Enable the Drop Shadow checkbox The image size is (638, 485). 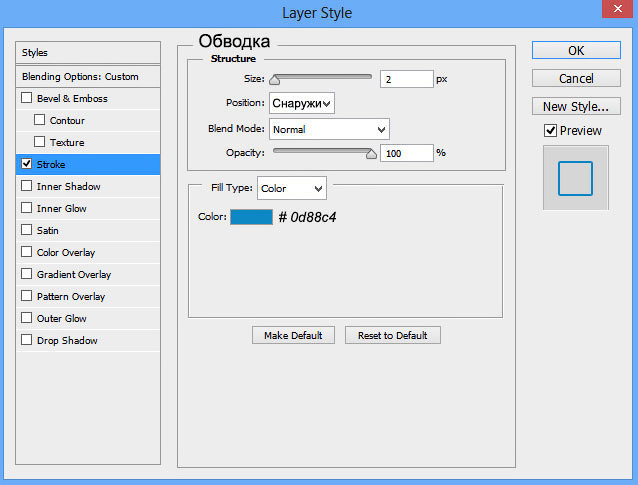(x=26, y=339)
